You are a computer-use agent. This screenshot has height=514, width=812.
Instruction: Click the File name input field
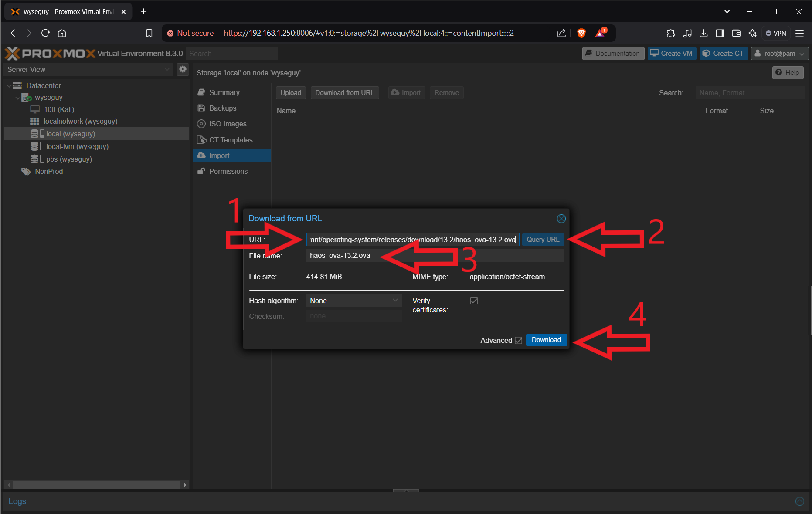pos(435,255)
